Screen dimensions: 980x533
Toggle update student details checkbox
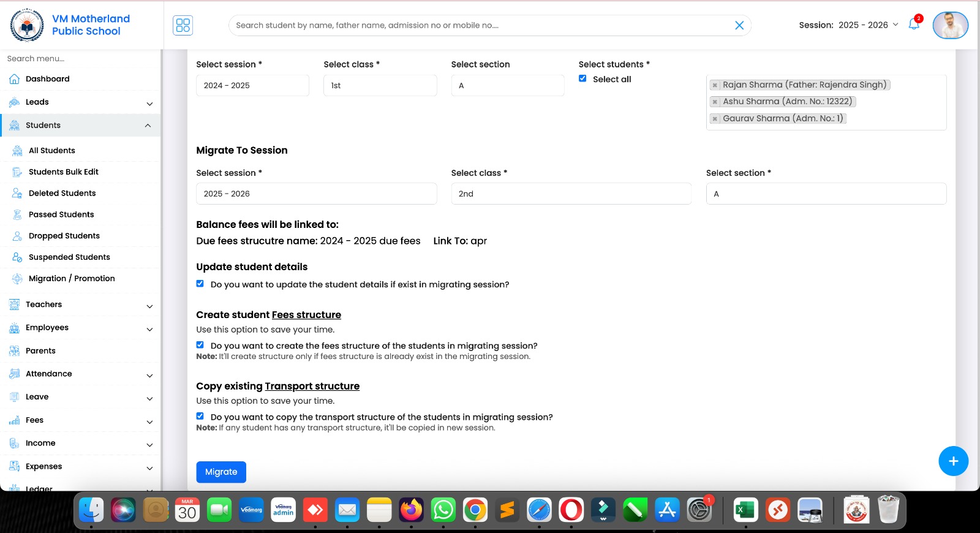200,284
